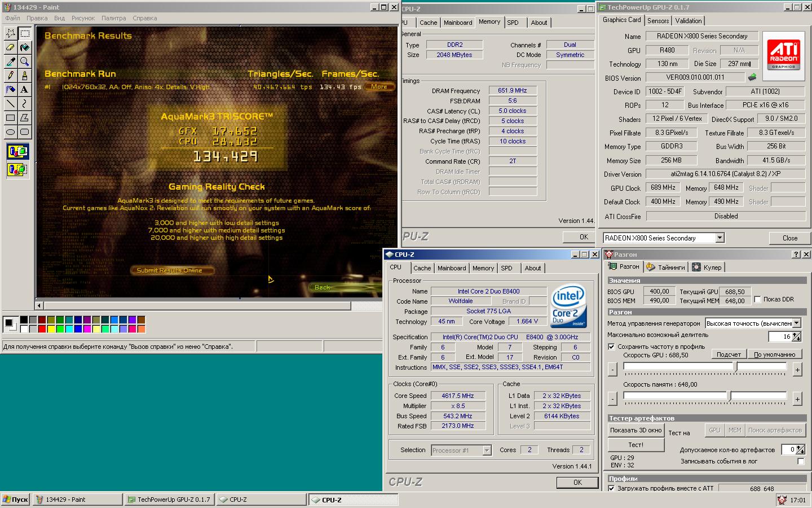Click the Intel Core 2 Duo logo
This screenshot has width=812, height=508.
[569, 306]
